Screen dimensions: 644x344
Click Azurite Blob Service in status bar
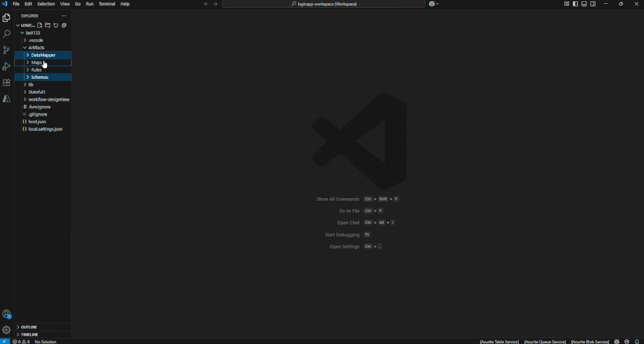pos(590,341)
